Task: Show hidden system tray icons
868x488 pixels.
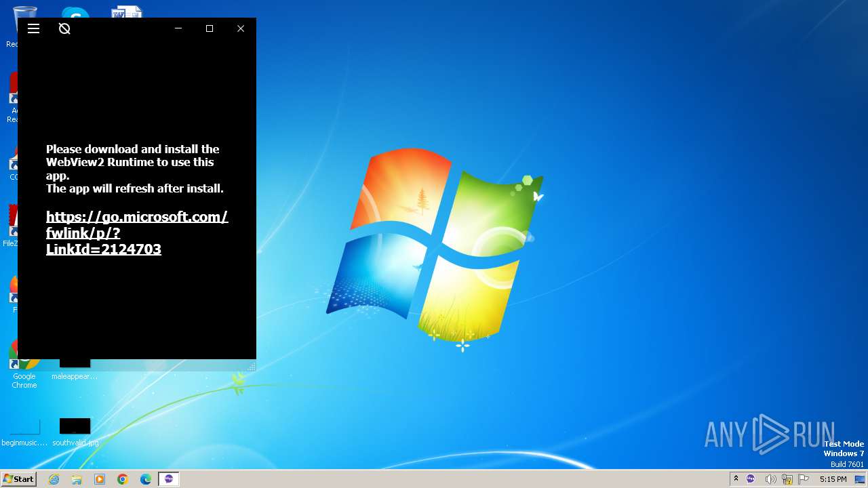Action: click(736, 479)
